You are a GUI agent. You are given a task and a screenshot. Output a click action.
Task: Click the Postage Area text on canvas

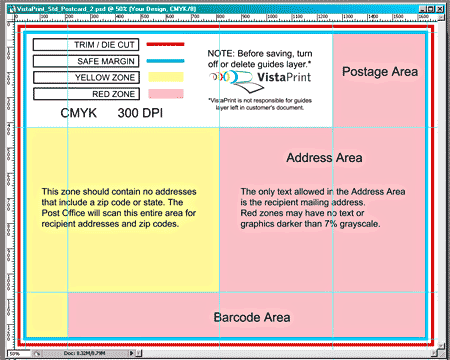point(380,72)
